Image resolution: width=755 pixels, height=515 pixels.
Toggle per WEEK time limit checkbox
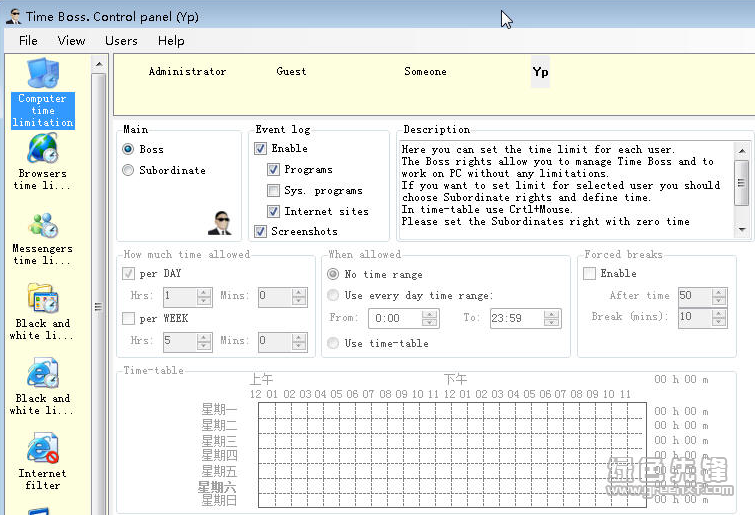click(128, 318)
